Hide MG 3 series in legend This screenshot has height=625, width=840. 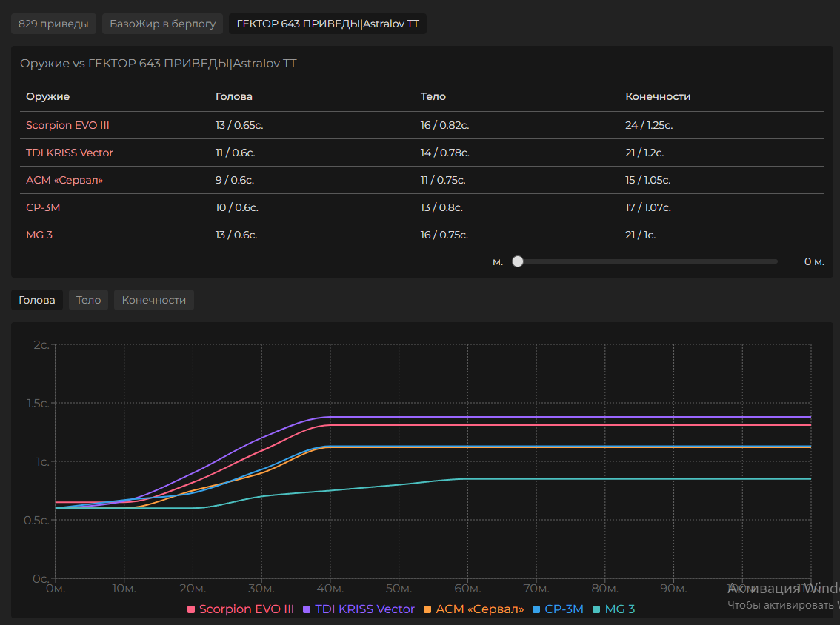(x=614, y=609)
